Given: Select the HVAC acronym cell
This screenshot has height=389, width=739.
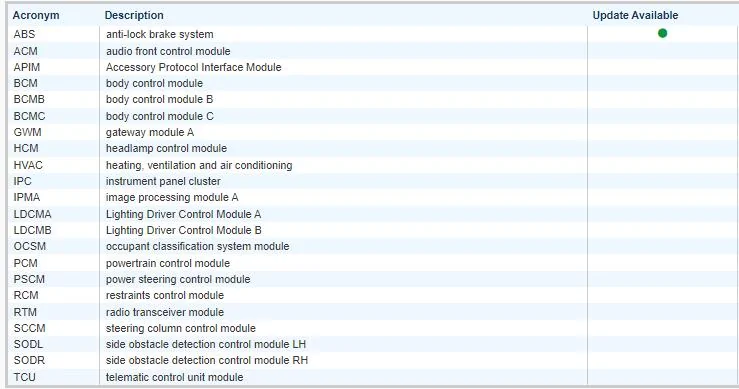Looking at the screenshot, I should point(28,165).
